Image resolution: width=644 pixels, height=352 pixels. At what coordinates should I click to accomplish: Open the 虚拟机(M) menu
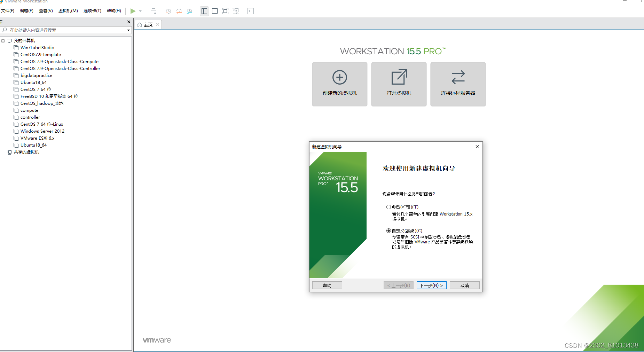[68, 11]
